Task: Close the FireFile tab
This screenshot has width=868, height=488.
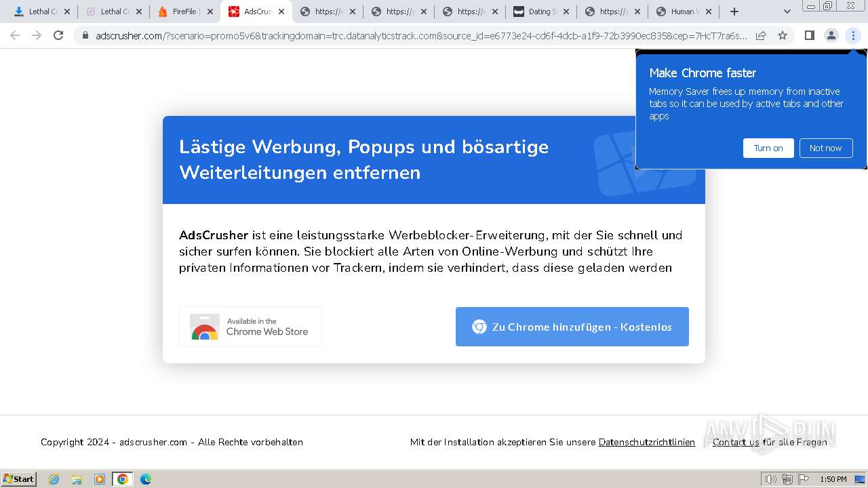Action: pos(210,12)
